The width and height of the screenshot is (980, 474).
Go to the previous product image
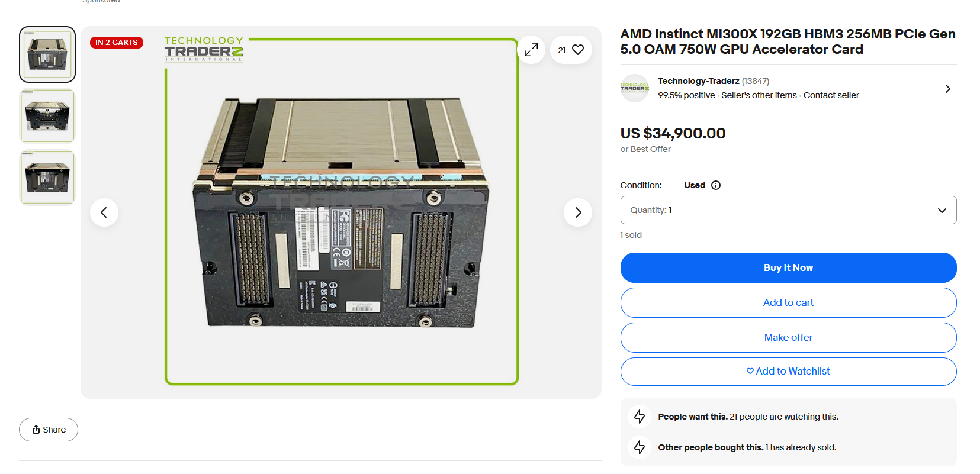(104, 212)
